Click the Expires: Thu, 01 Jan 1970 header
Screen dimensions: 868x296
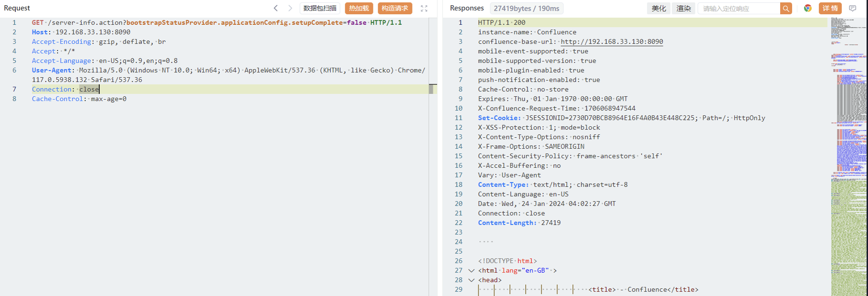(x=553, y=99)
